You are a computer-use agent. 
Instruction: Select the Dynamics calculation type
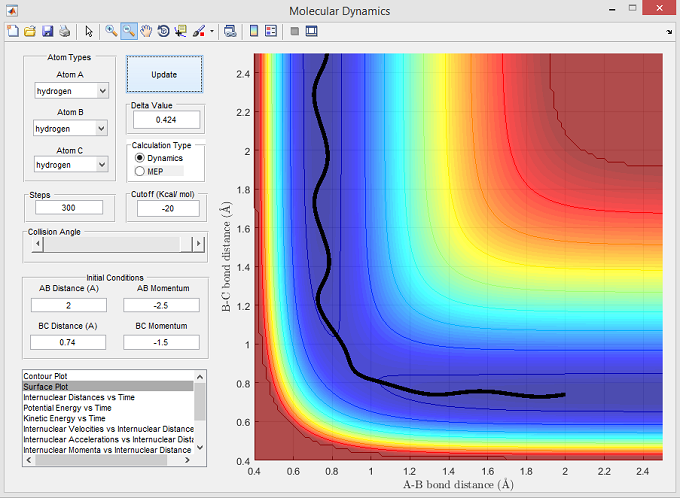click(140, 158)
